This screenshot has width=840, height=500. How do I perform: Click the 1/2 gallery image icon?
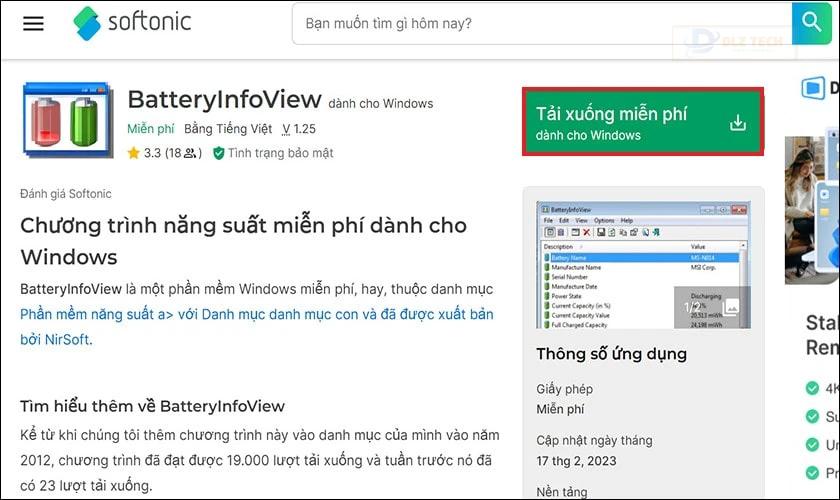coord(730,307)
